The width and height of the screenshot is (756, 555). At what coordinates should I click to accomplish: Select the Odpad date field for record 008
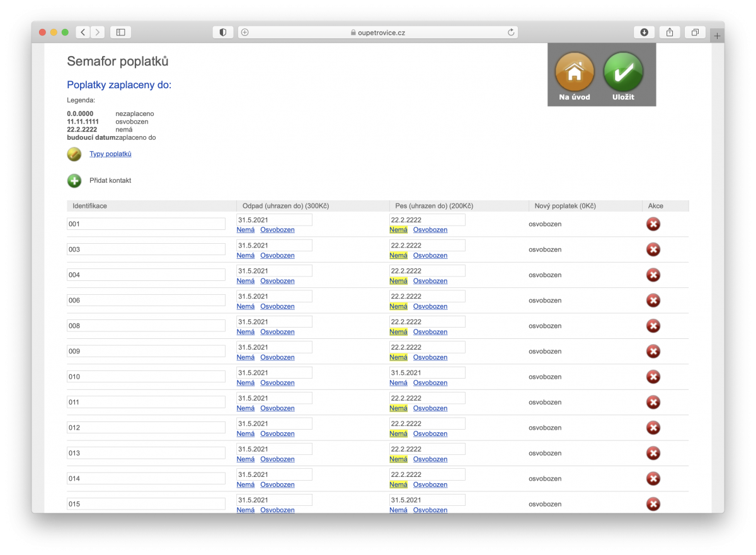pos(273,321)
